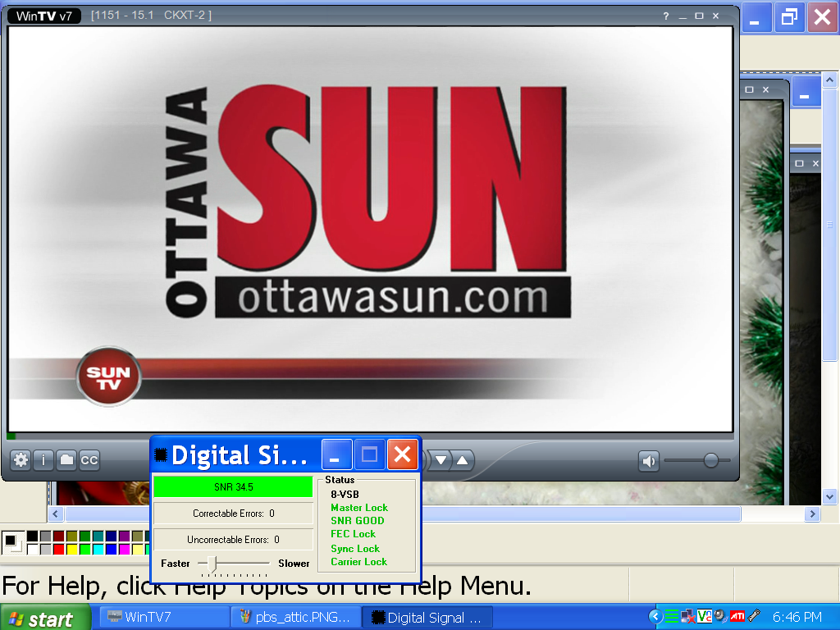Show channel info with the 'i' button
840x630 pixels.
point(43,459)
